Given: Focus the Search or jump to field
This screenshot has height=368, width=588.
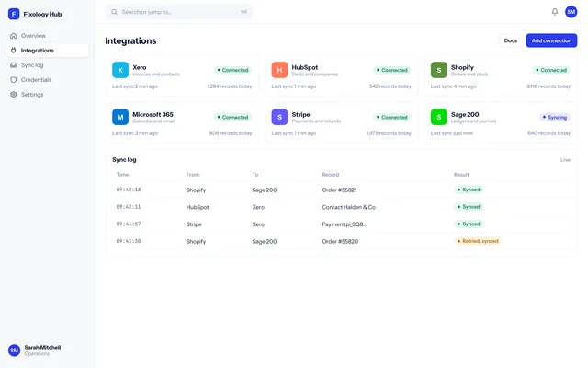Looking at the screenshot, I should pos(179,12).
